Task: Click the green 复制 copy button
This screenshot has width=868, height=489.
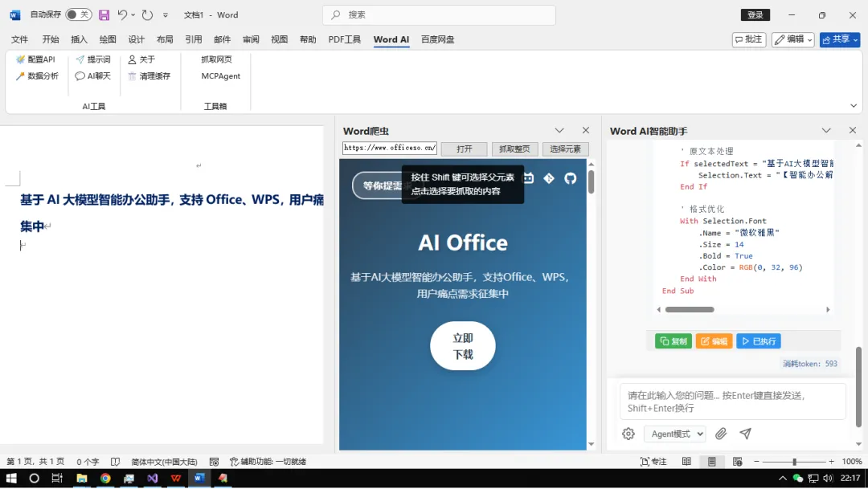Action: coord(674,341)
